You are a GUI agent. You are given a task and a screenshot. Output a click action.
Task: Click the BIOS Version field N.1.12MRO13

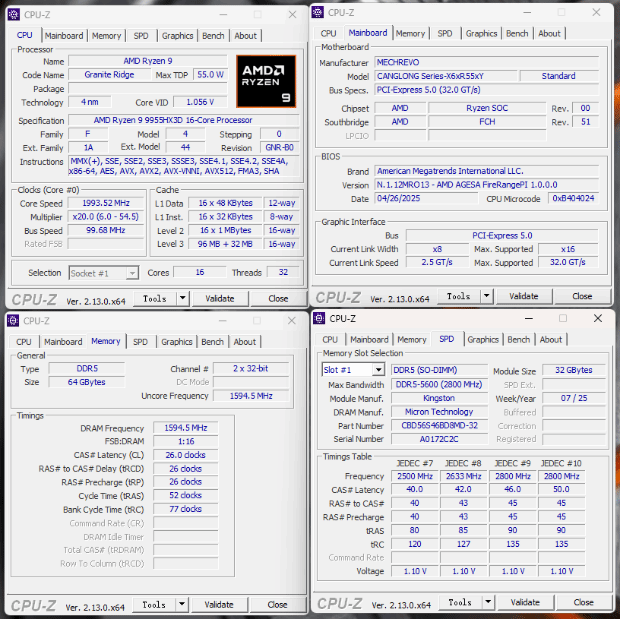(486, 185)
